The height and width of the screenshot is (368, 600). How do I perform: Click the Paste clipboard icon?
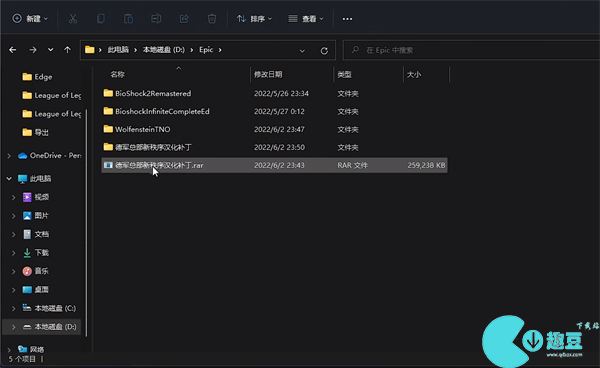coord(128,19)
